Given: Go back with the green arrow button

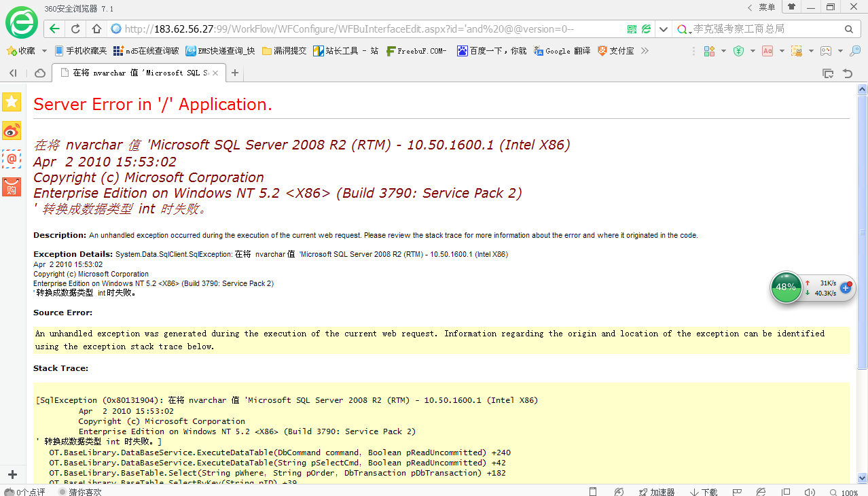Looking at the screenshot, I should [x=54, y=29].
